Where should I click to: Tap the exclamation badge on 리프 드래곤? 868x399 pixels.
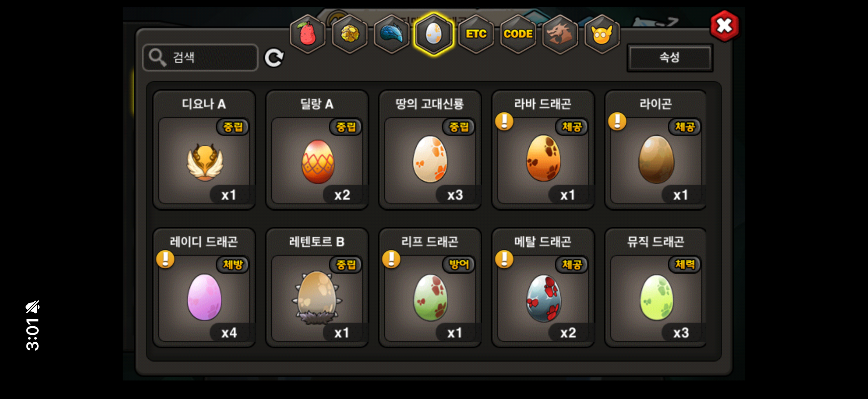391,259
